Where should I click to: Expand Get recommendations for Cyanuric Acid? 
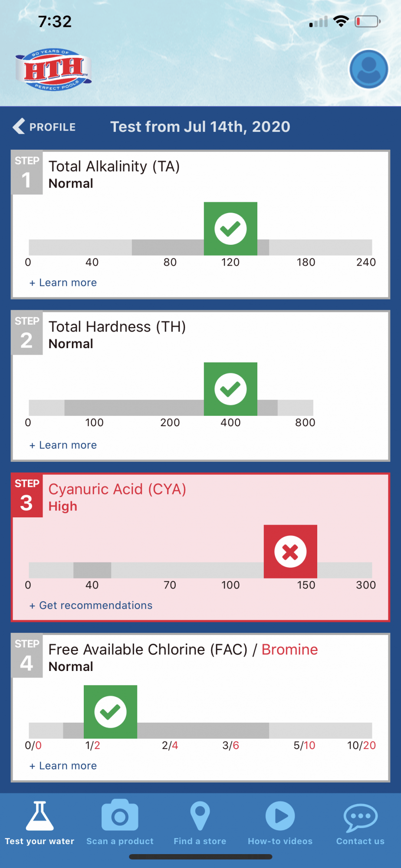click(91, 605)
